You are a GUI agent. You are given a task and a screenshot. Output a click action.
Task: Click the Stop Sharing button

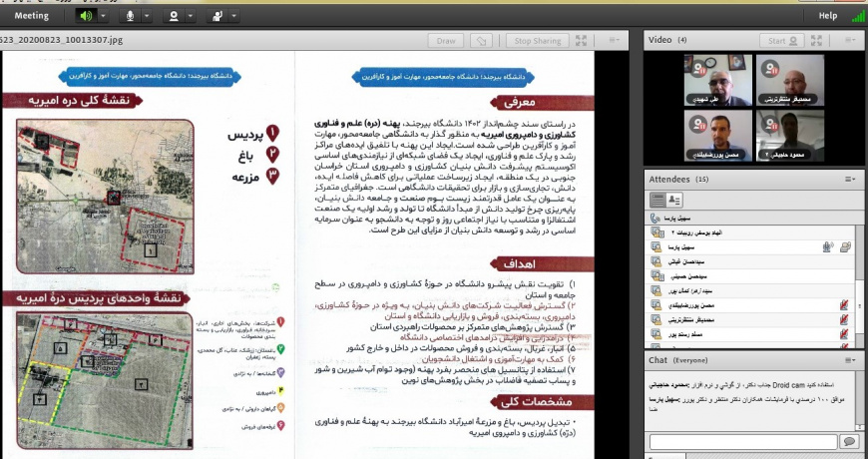point(538,41)
